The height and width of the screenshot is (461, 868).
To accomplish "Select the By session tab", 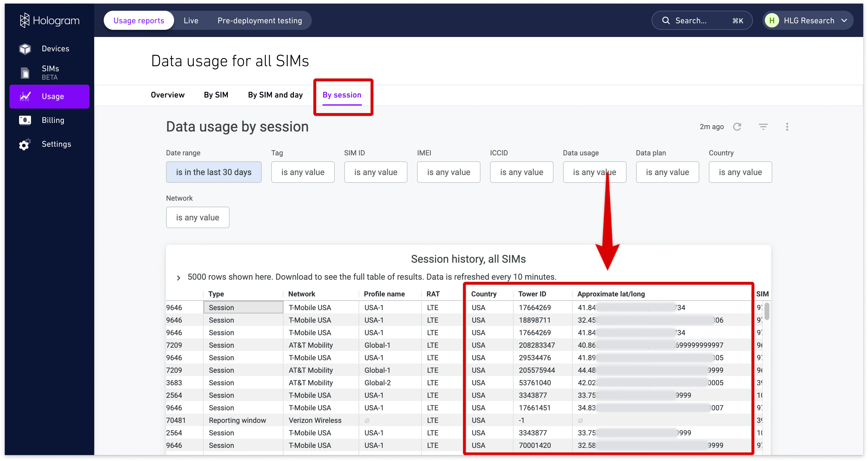I will (x=342, y=95).
